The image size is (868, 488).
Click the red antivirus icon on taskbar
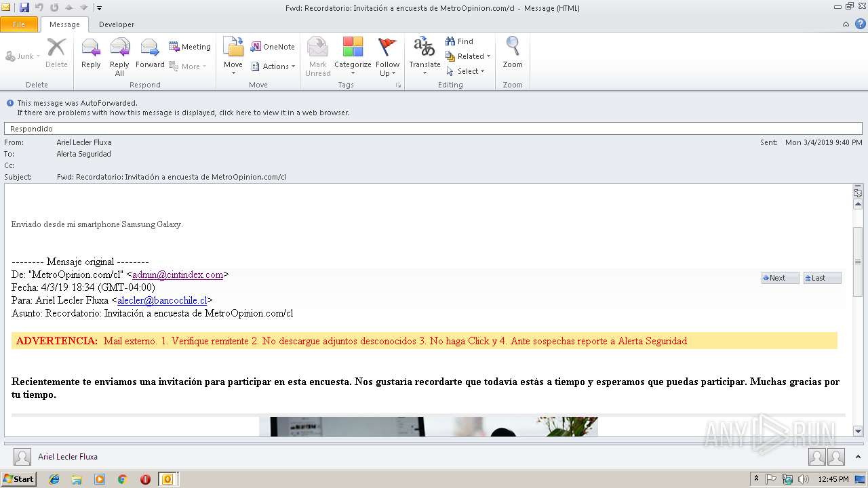coord(145,479)
